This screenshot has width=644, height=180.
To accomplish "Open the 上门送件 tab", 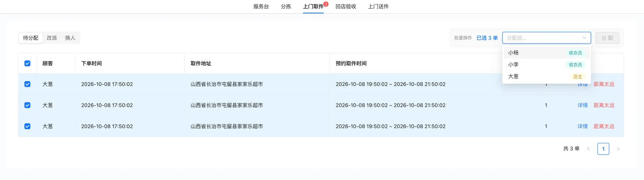I will coord(378,6).
